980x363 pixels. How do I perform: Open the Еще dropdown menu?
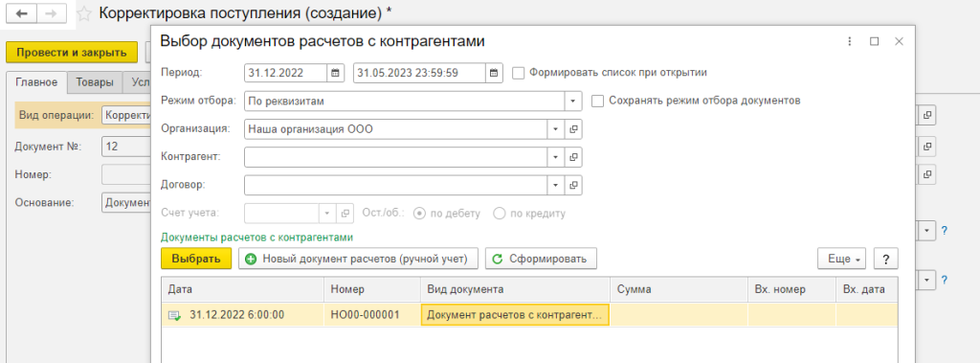pos(842,259)
